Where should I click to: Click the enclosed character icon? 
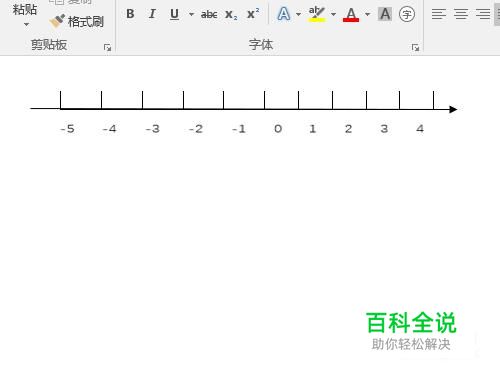coord(407,14)
